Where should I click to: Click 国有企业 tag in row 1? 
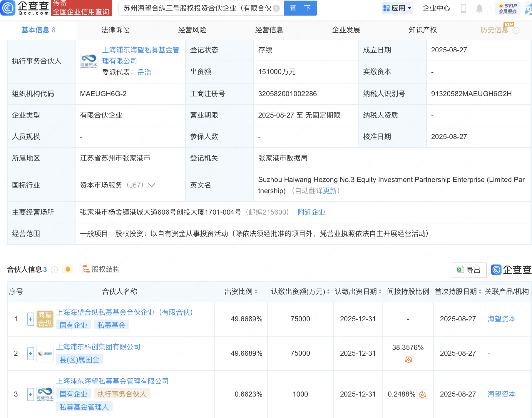74,325
